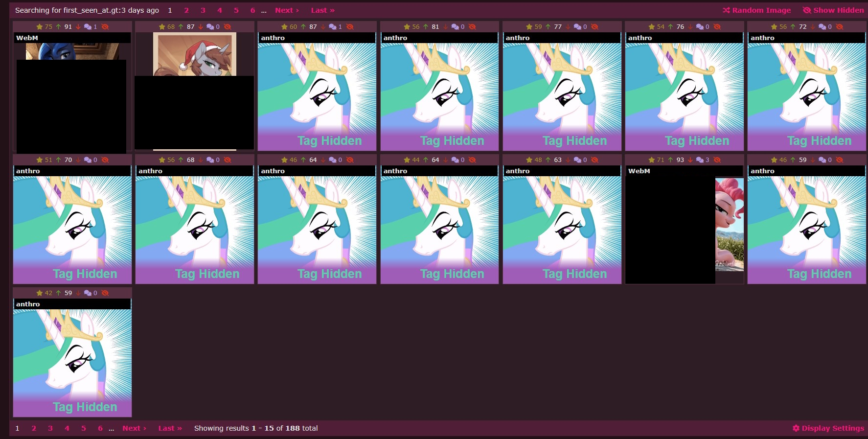Open Display Settings
Screen dimensions: 868x439
(828, 428)
